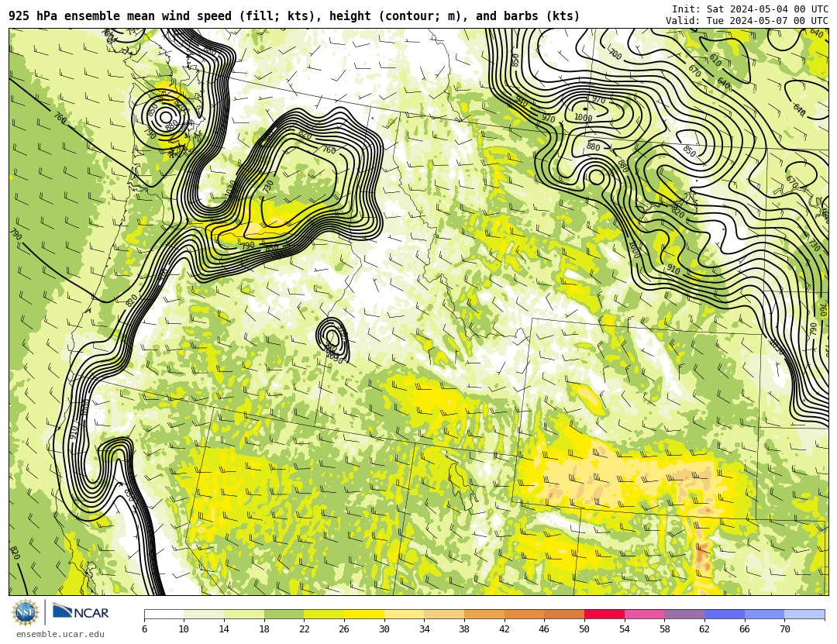The width and height of the screenshot is (837, 644).
Task: Click the colorbar tick label '58'
Action: [x=664, y=629]
